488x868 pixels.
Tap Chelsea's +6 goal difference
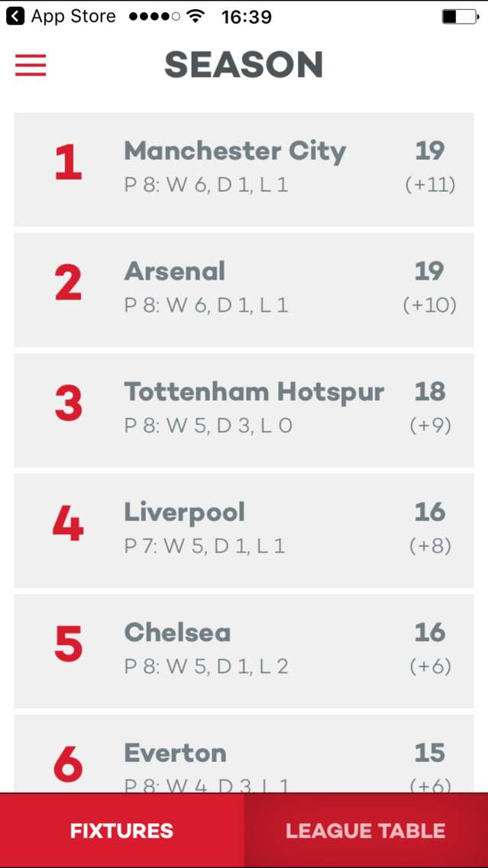(x=431, y=666)
